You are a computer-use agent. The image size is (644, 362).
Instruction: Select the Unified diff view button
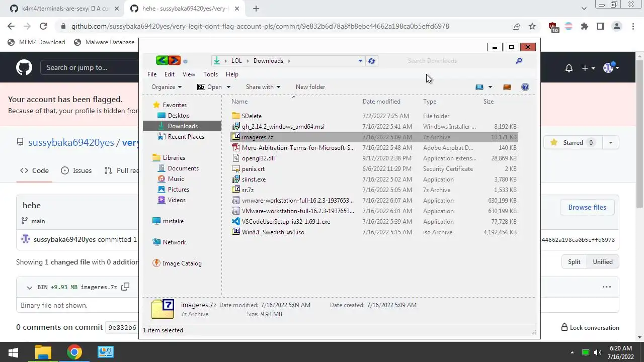(x=603, y=262)
